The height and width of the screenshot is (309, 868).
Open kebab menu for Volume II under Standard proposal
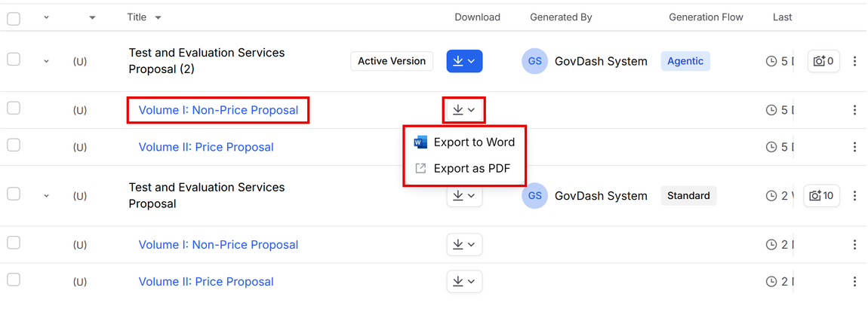854,281
